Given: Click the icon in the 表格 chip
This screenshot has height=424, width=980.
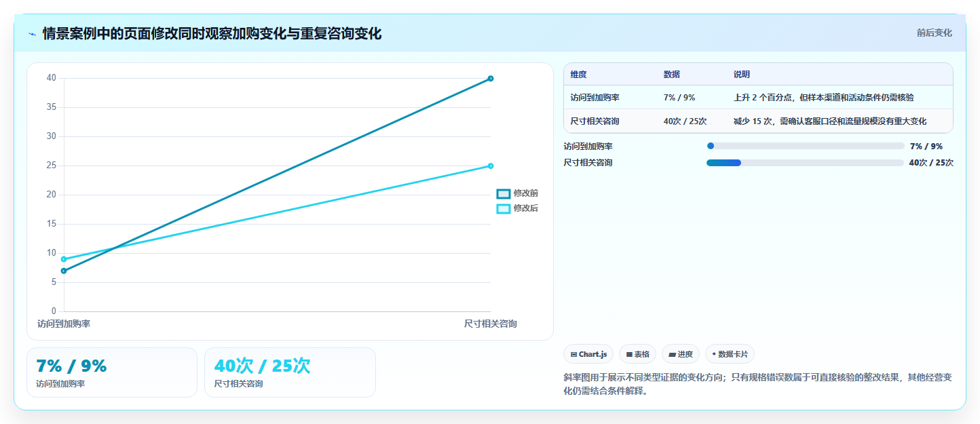Looking at the screenshot, I should coord(629,355).
